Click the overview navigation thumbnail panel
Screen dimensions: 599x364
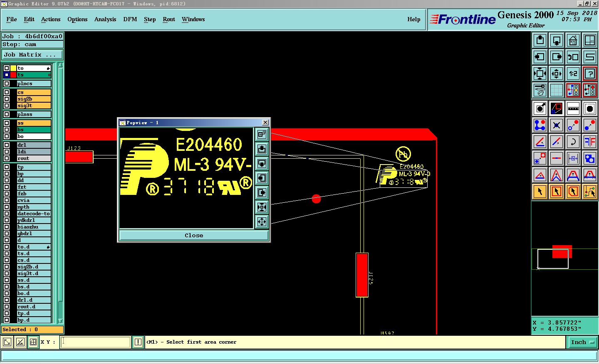[564, 258]
